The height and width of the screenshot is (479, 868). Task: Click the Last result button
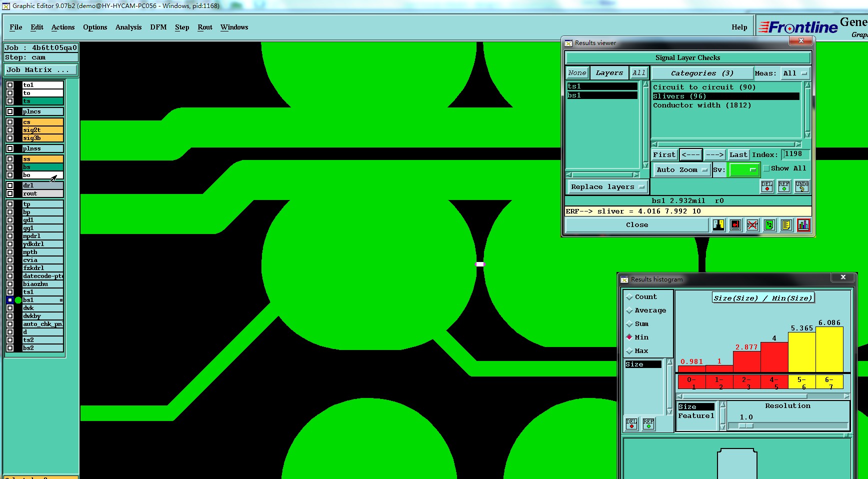click(738, 155)
